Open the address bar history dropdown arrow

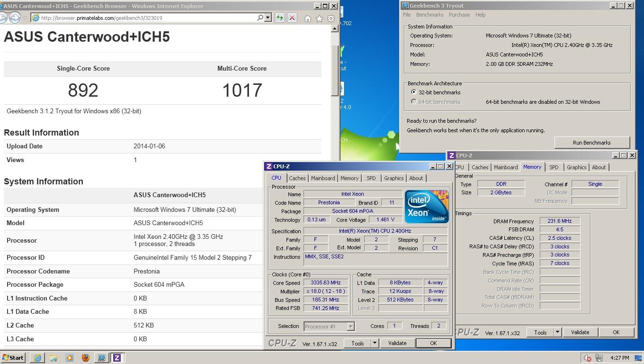pyautogui.click(x=268, y=18)
